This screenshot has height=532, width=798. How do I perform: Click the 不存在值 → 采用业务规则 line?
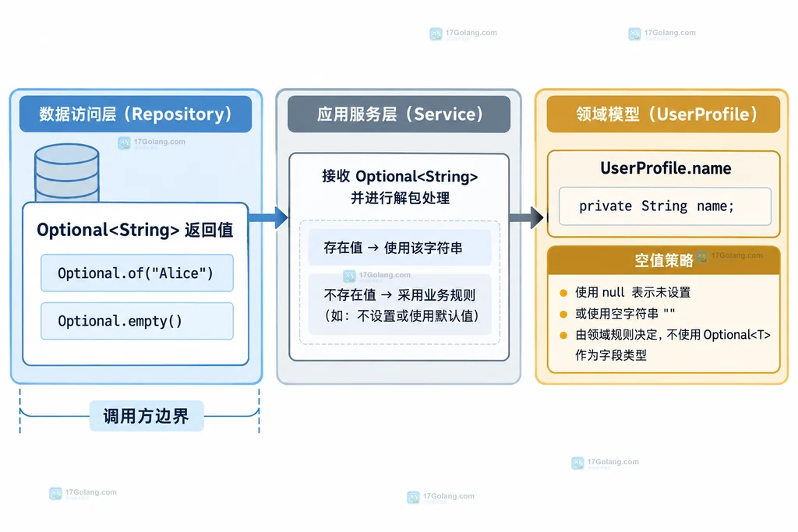click(400, 295)
